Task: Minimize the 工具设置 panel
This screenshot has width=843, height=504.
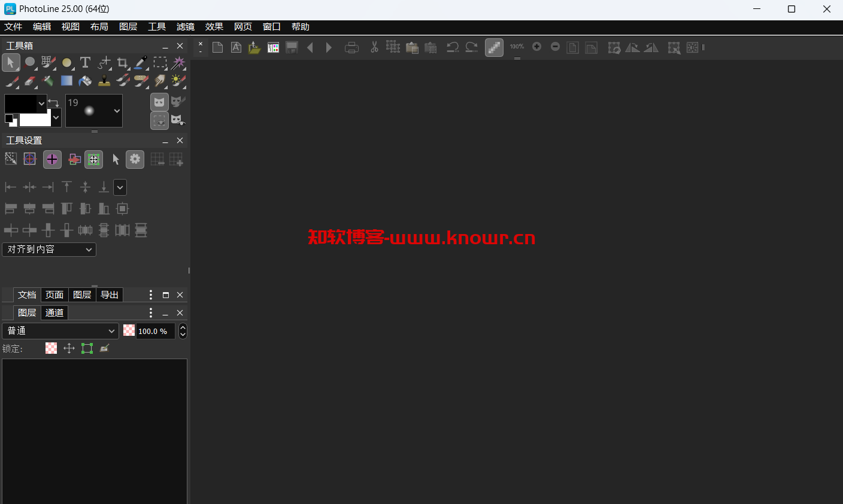Action: click(x=165, y=141)
